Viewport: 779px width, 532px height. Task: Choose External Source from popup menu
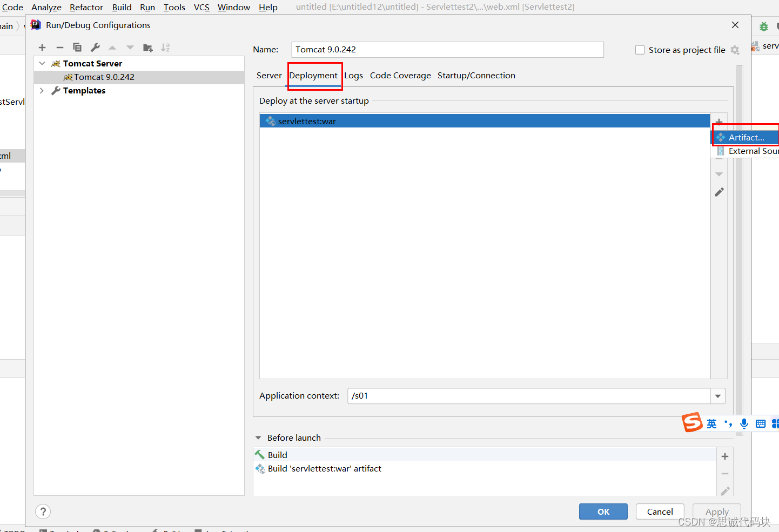pos(746,151)
